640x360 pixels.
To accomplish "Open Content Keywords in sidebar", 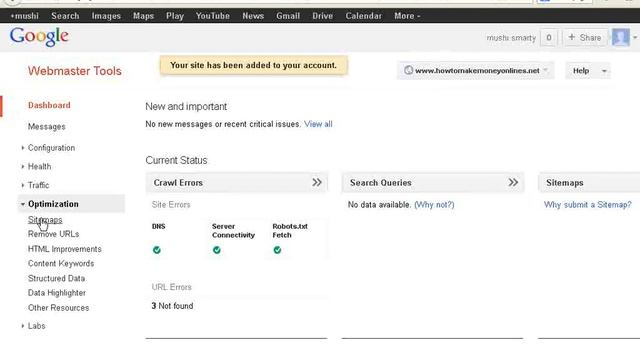I will 61,264.
